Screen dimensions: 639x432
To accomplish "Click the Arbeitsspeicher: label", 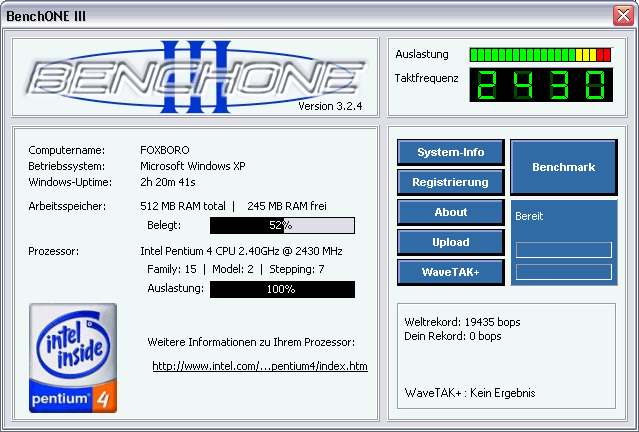I will 67,206.
